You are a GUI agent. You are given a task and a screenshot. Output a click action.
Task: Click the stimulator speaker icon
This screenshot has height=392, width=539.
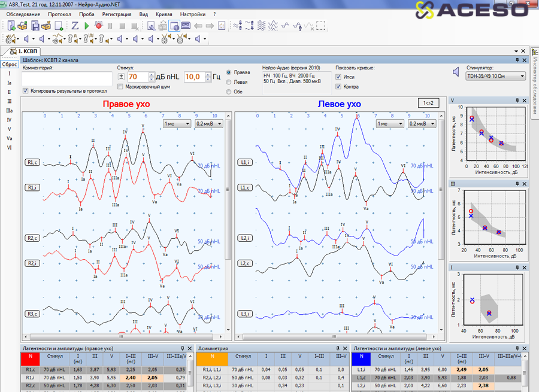(456, 72)
